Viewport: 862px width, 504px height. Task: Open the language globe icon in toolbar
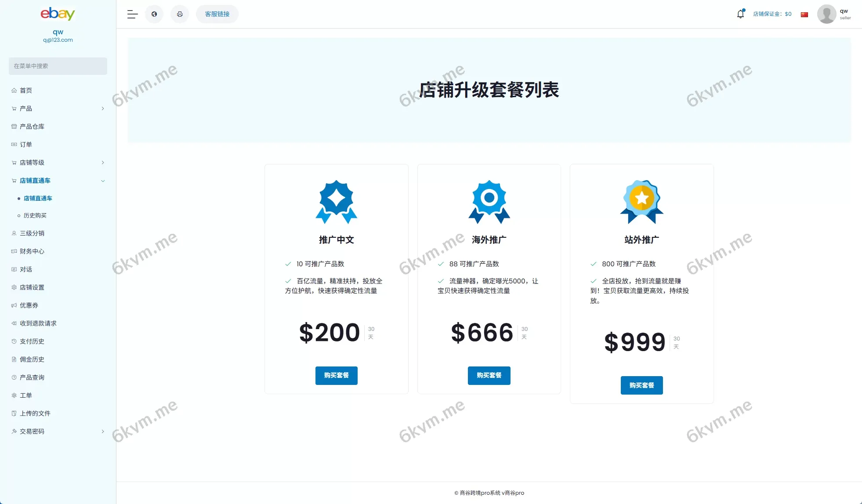pos(154,14)
